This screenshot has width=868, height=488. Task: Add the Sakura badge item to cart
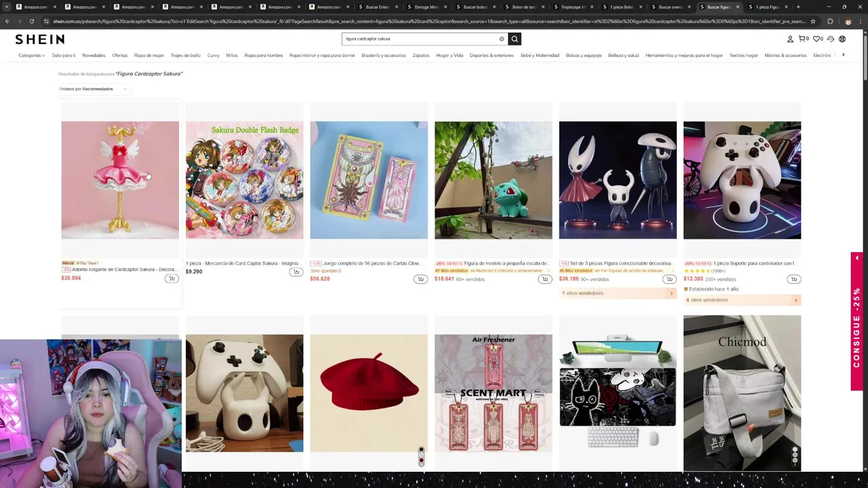296,272
